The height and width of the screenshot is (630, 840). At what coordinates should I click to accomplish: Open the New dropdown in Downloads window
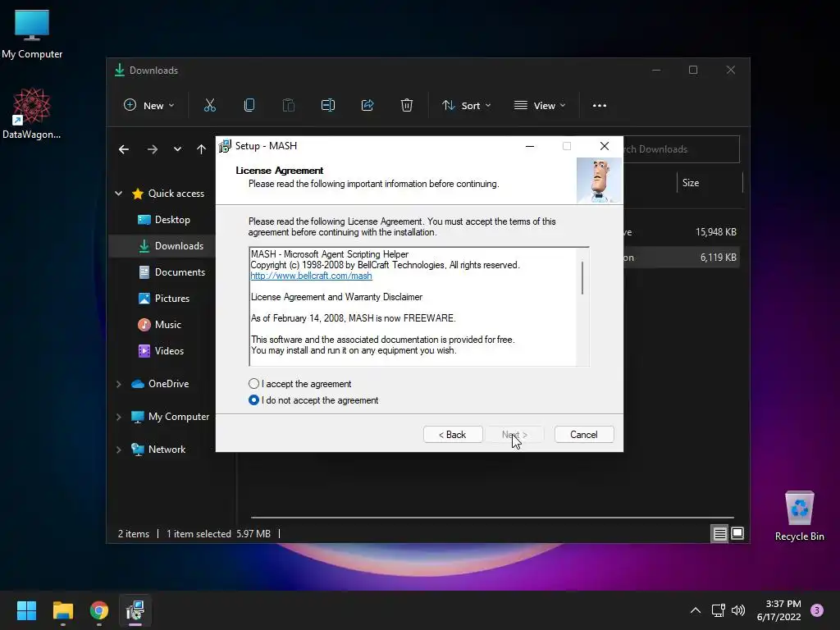point(149,106)
